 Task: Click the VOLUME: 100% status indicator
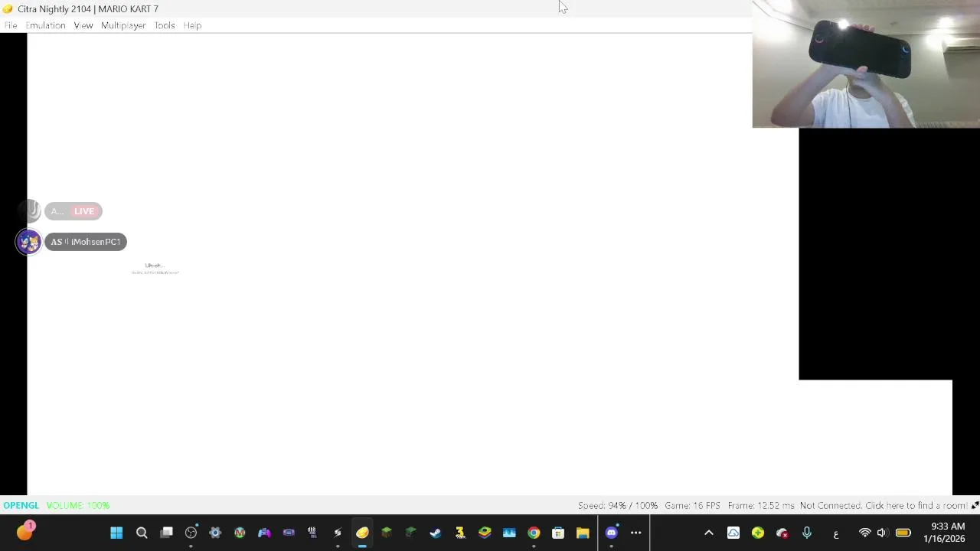(x=77, y=505)
